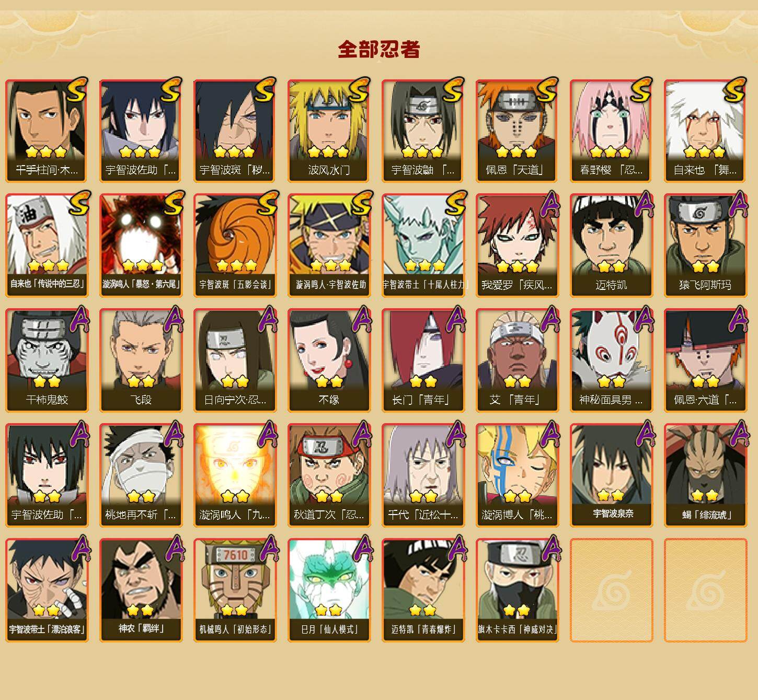Click the 艾「青年」 character card
Image resolution: width=758 pixels, height=700 pixels.
click(x=517, y=360)
